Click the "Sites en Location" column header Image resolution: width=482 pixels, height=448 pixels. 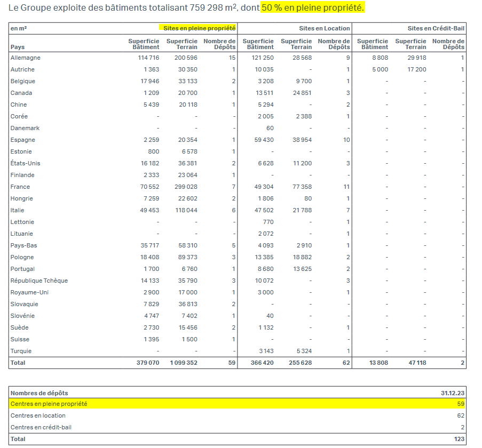[x=325, y=28]
